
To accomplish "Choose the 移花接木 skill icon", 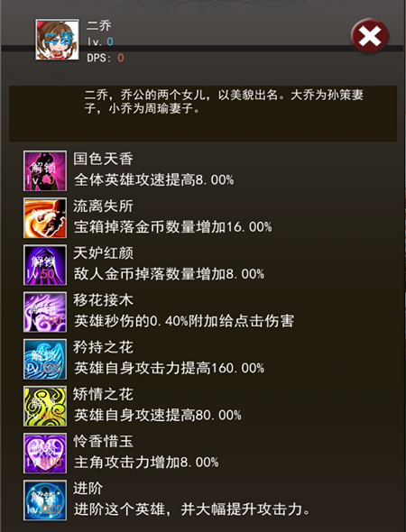I will click(x=45, y=312).
